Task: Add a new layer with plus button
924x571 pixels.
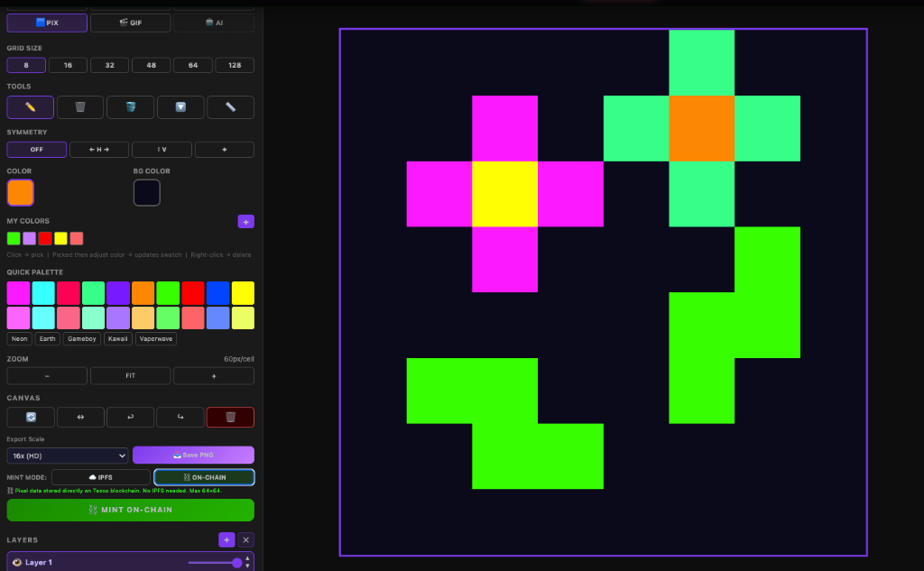Action: [x=226, y=539]
